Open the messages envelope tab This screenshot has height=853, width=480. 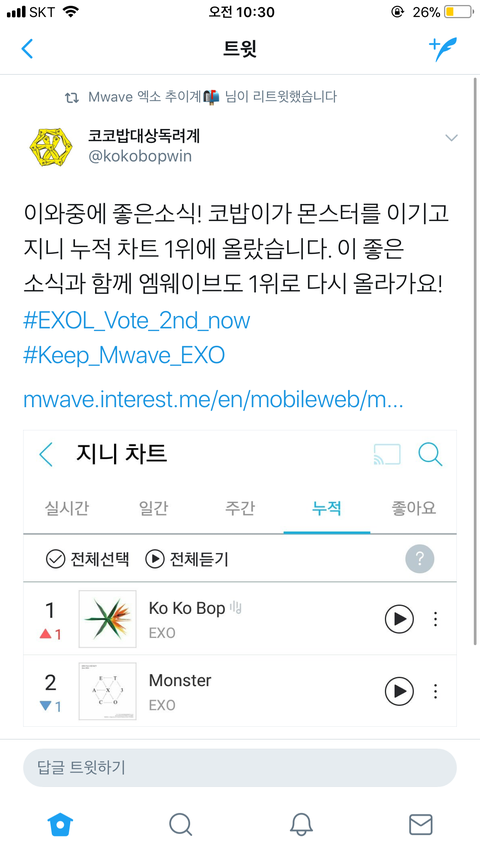420,825
